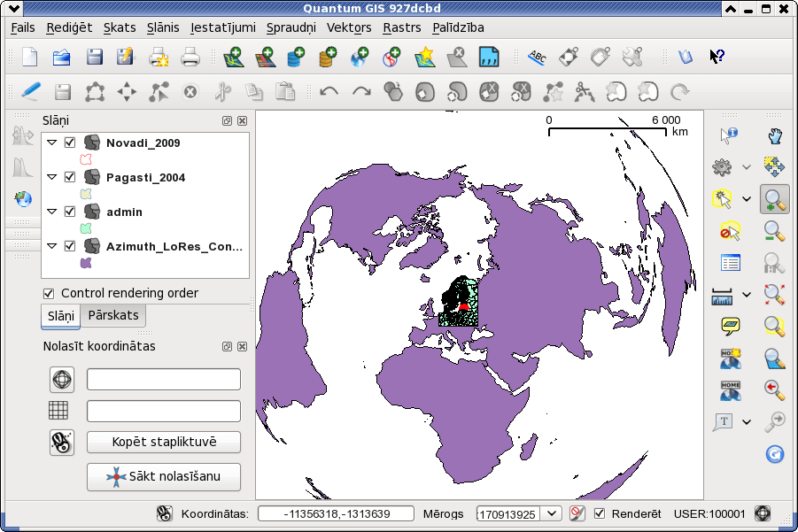Toggle visibility of Pagasti_2004 layer

(x=70, y=177)
